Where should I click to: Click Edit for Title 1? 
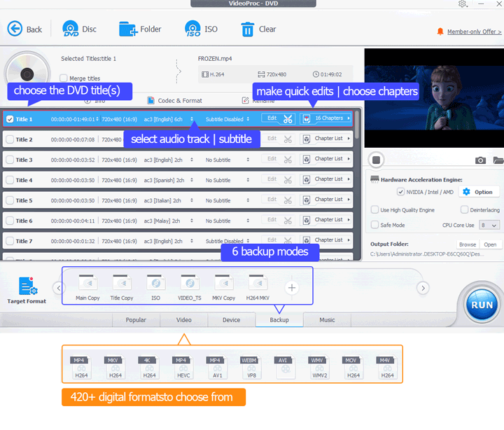pos(272,118)
